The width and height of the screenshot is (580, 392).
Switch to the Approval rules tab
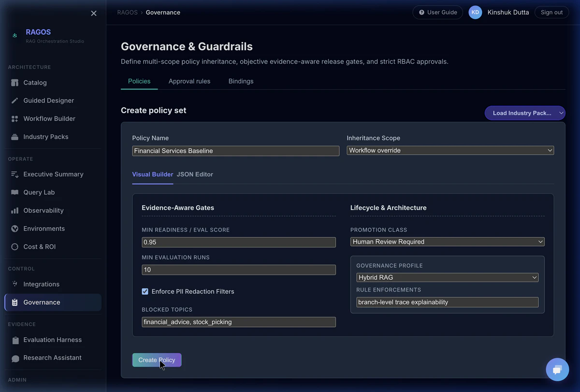pos(189,81)
